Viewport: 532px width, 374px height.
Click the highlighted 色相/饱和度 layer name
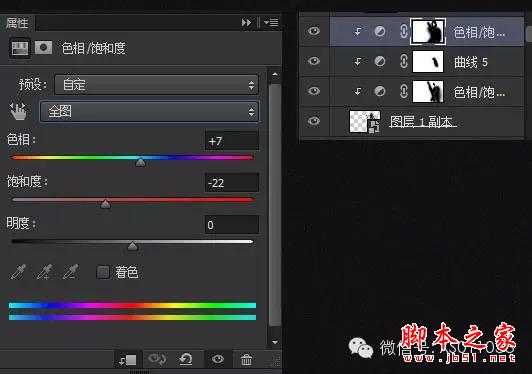coord(479,32)
